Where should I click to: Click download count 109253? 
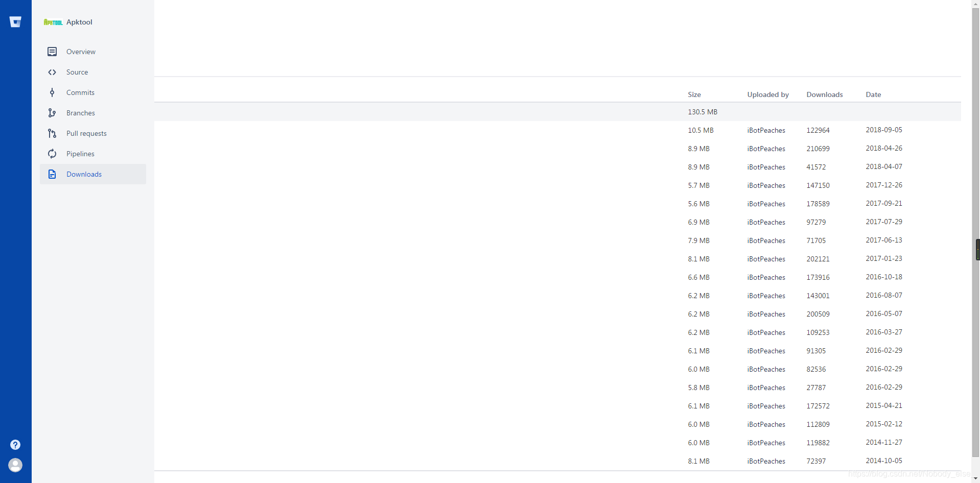[818, 332]
